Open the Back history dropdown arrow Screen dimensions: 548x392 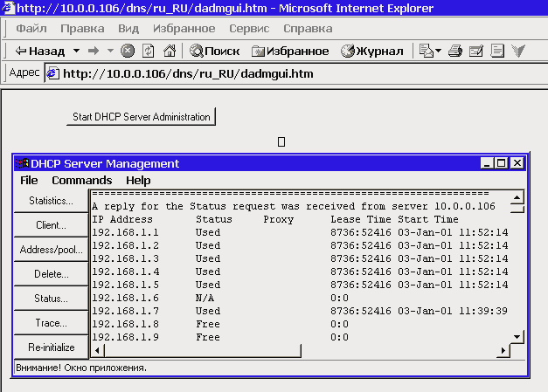(76, 51)
